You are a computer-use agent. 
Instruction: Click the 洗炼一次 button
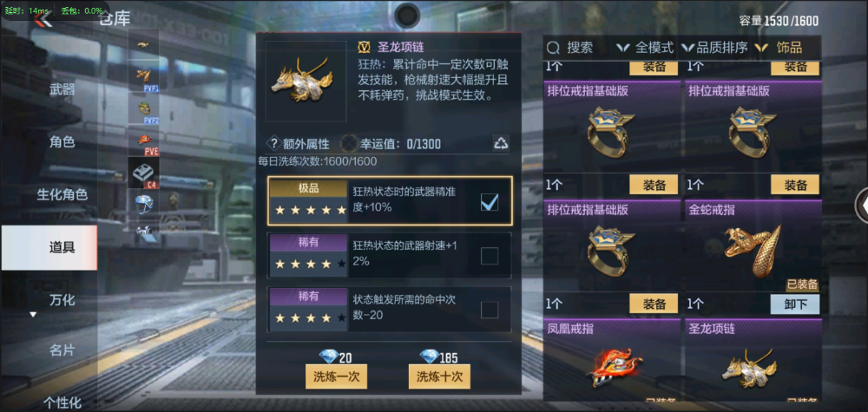337,377
